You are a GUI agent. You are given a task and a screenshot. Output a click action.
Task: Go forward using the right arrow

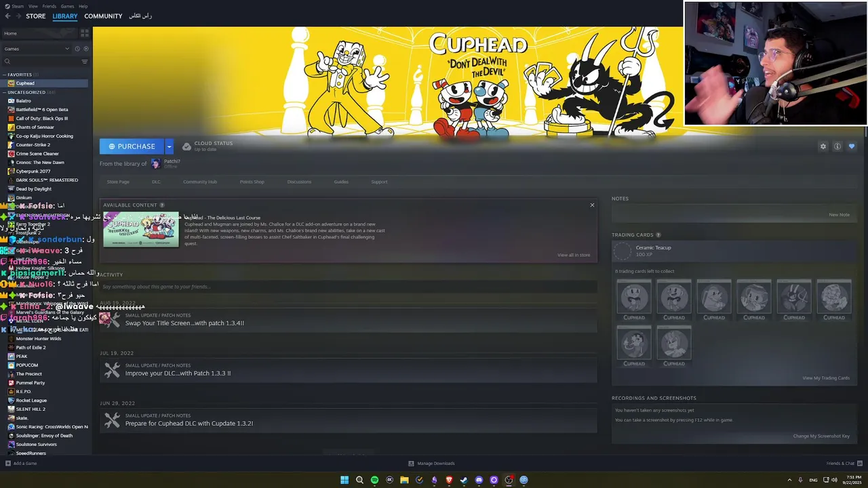tap(18, 16)
